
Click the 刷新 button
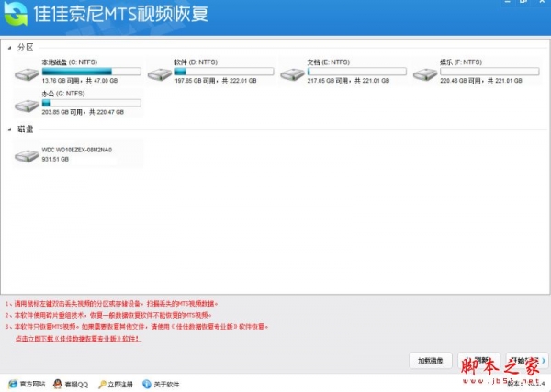[479, 361]
